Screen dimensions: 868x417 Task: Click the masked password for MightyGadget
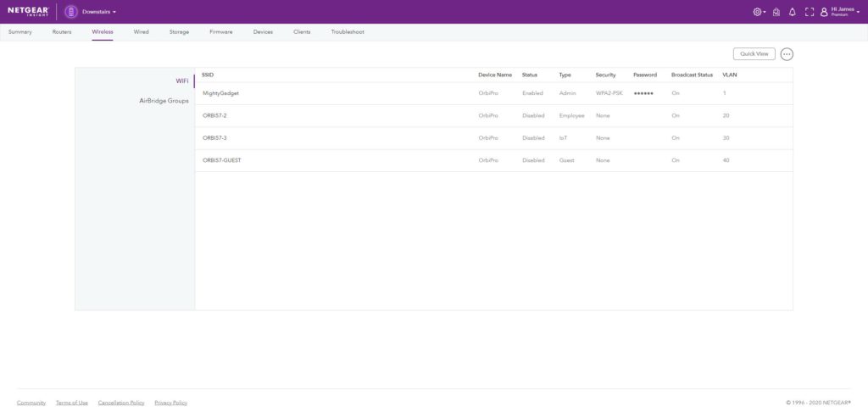(x=643, y=93)
